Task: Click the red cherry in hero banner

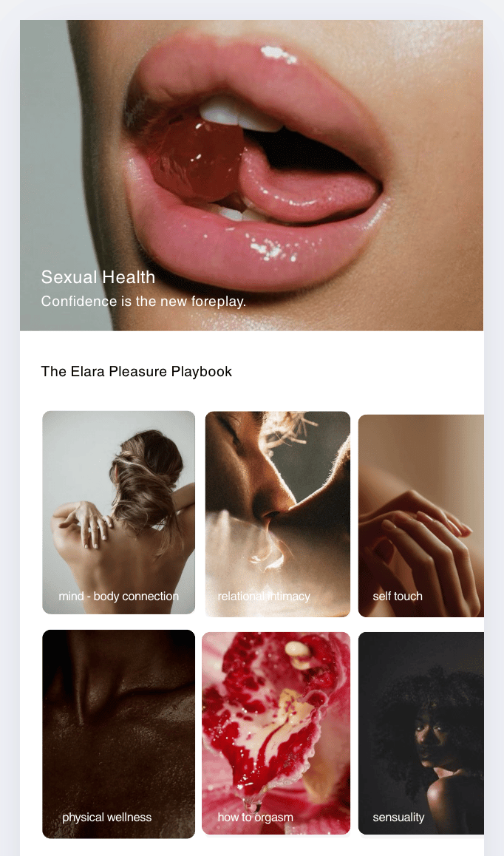Action: (194, 158)
